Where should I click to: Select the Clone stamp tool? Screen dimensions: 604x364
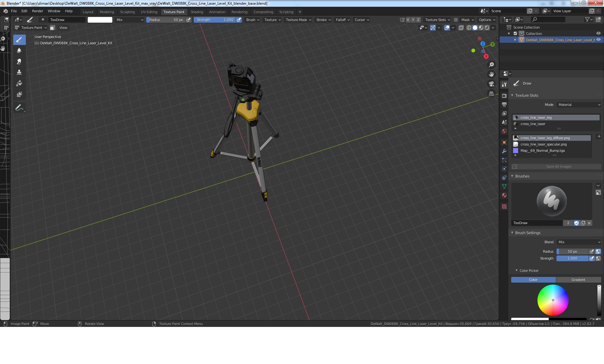(19, 72)
